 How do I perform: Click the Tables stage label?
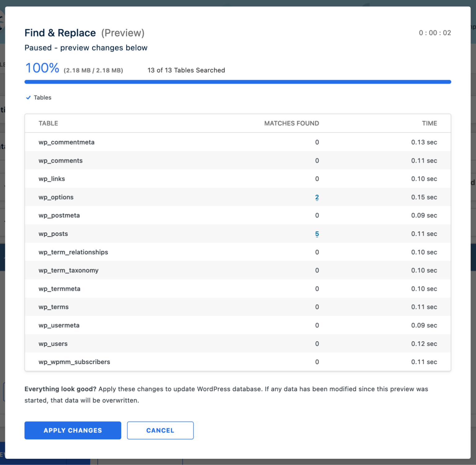tap(42, 98)
